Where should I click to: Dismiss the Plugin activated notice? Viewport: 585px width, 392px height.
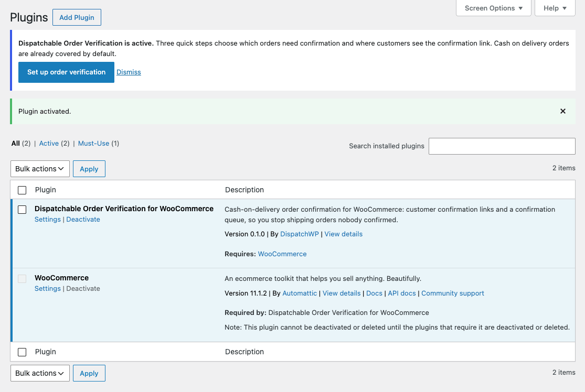coord(562,111)
